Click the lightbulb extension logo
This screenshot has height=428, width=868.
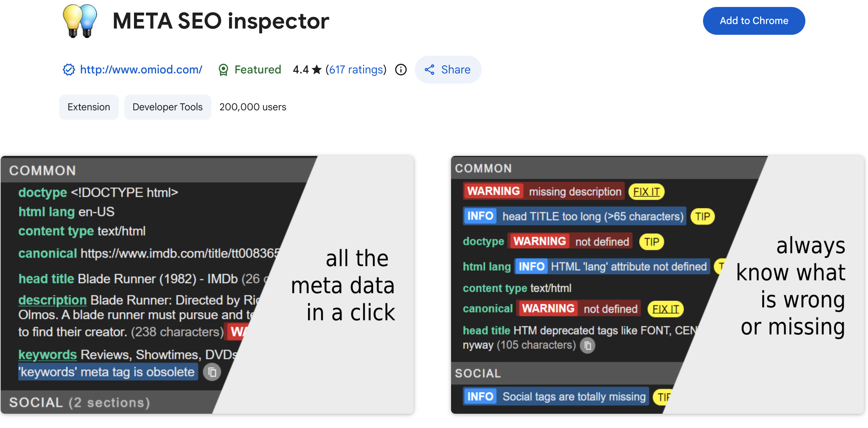click(81, 22)
